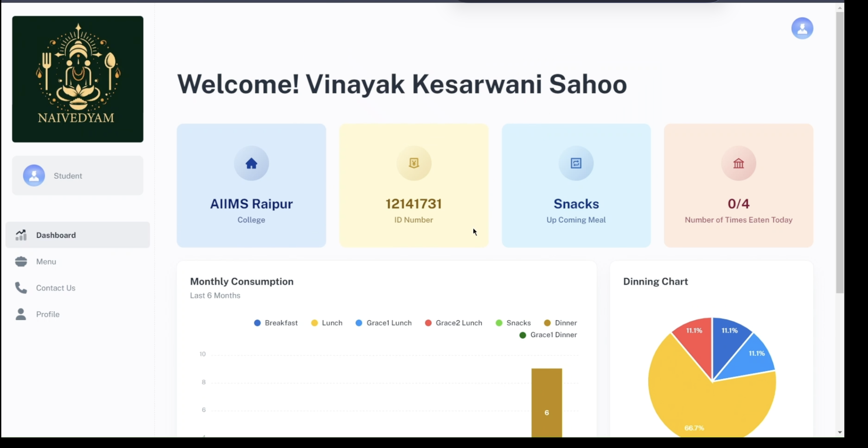
Task: Click the building icon on Number of Times Eaten card
Action: [738, 164]
